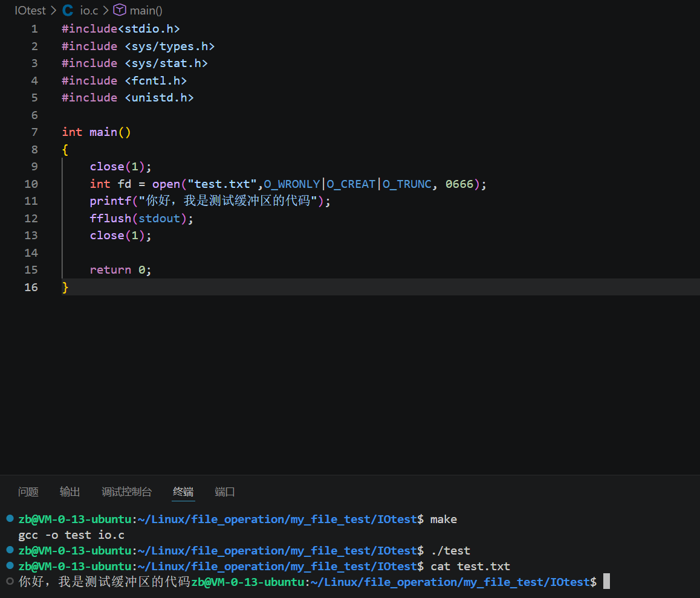700x598 pixels.
Task: Click the Chinese output text in the terminal
Action: point(104,582)
